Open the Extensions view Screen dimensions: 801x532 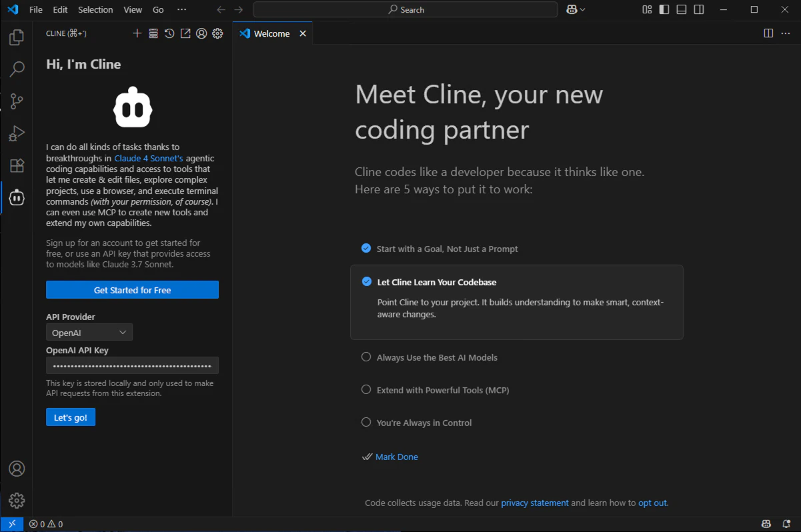[17, 165]
